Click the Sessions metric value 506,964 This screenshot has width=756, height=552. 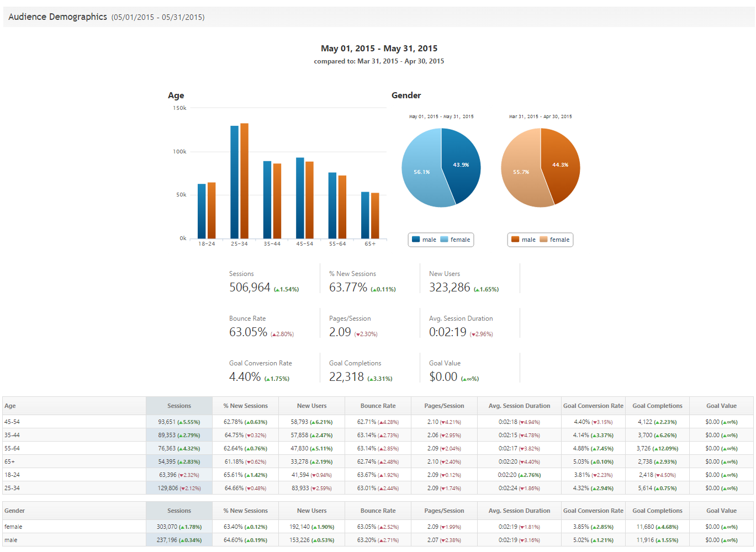(x=250, y=288)
